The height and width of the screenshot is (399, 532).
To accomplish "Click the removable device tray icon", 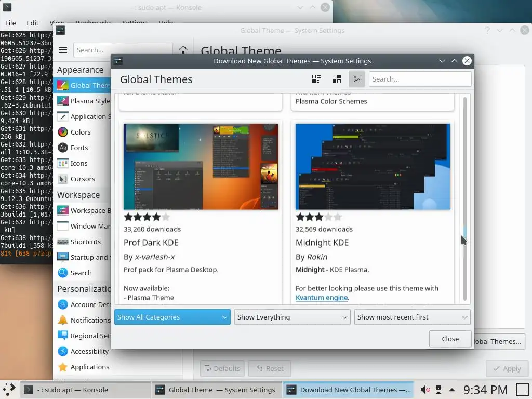I will pos(438,390).
